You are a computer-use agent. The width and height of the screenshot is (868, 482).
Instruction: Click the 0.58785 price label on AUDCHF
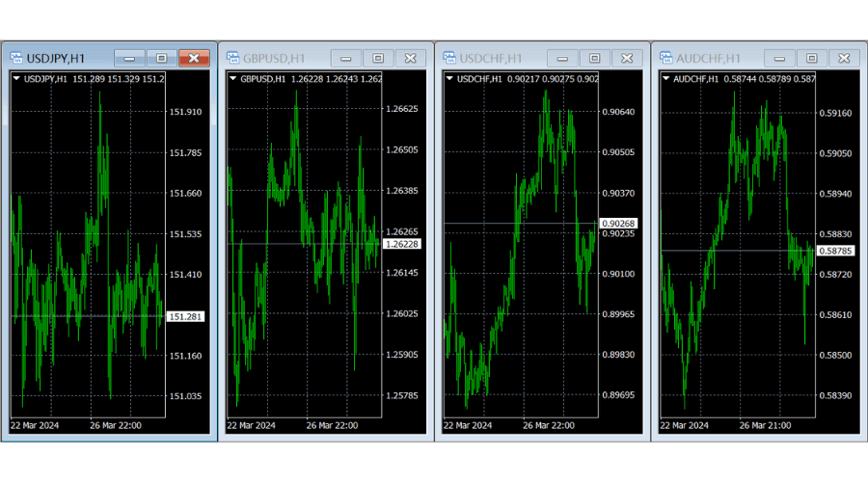pyautogui.click(x=835, y=251)
